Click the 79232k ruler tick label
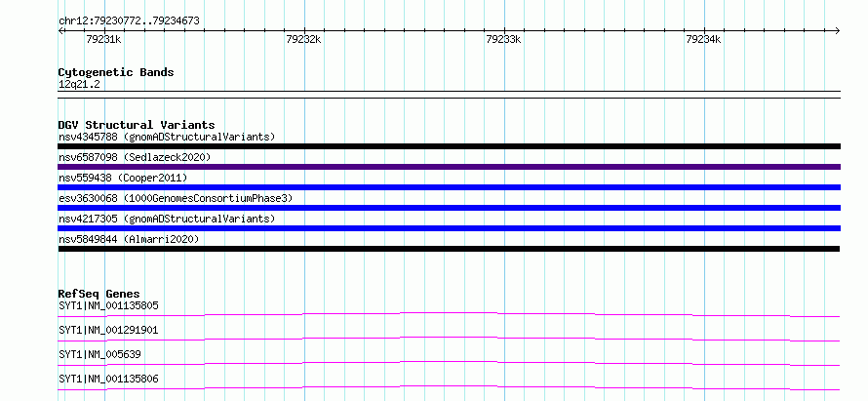This screenshot has height=401, width=868. [x=303, y=39]
